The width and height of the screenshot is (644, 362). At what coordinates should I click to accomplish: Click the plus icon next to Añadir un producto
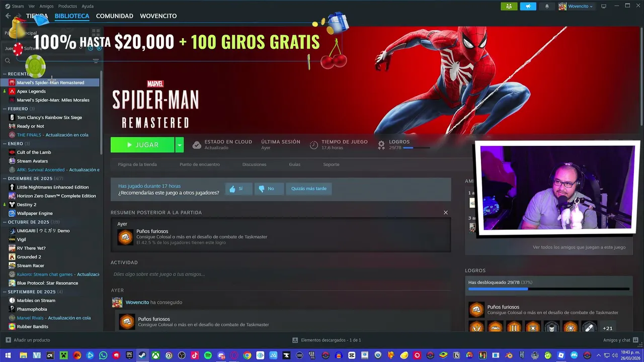click(x=8, y=340)
